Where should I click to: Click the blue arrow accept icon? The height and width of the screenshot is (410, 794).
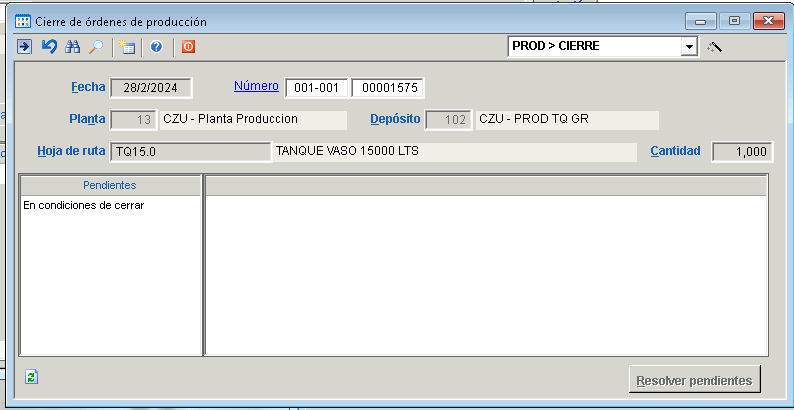(x=24, y=46)
